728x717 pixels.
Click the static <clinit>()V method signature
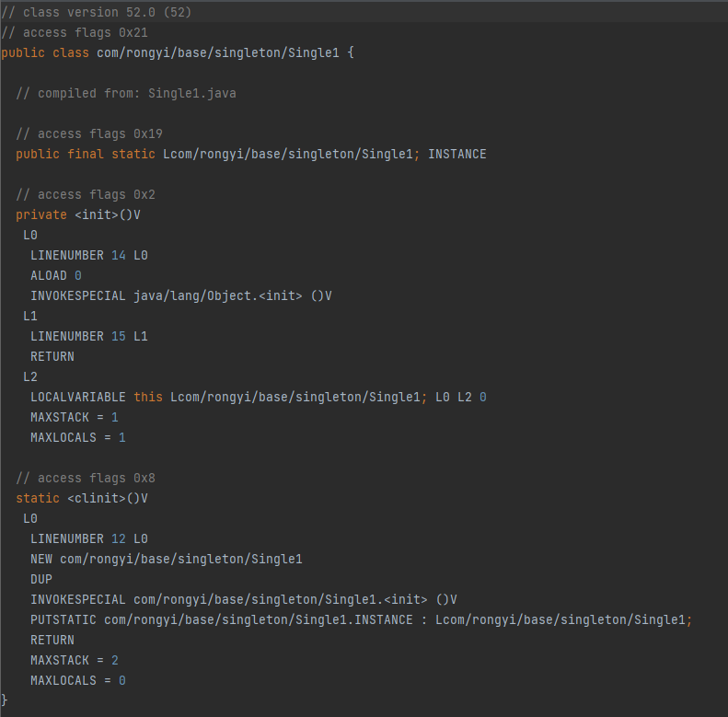(x=81, y=498)
